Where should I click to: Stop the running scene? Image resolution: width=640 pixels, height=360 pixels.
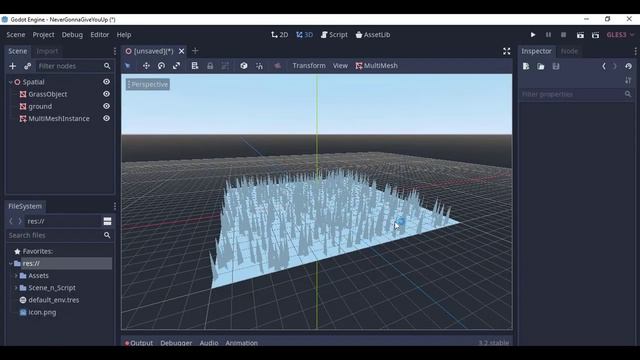click(x=563, y=35)
